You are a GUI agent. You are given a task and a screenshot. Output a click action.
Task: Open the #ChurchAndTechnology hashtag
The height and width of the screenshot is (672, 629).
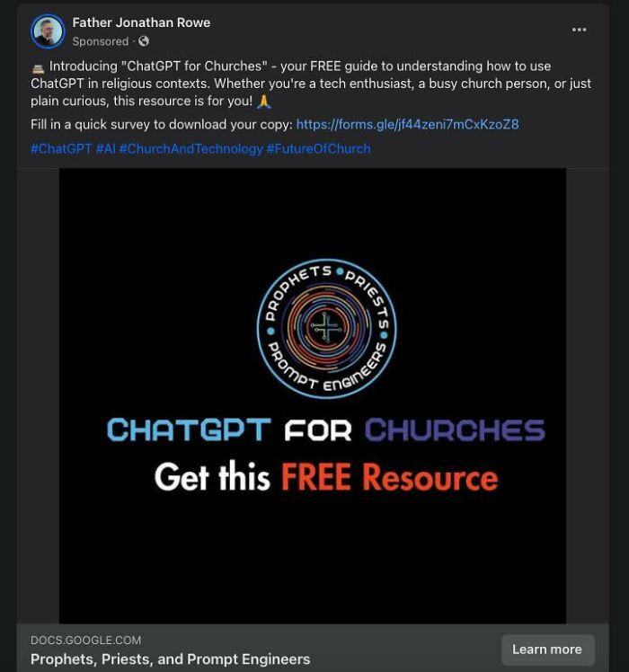pyautogui.click(x=190, y=149)
